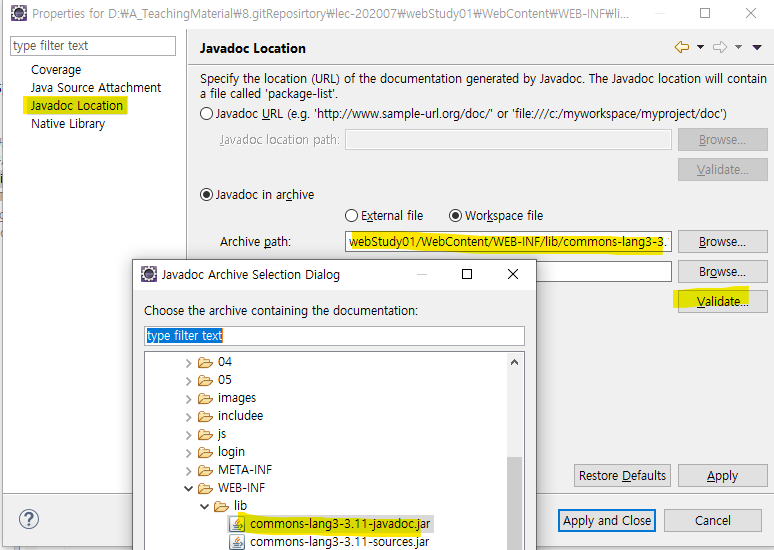Collapse the WEB-INF folder node
The image size is (774, 550).
pyautogui.click(x=188, y=489)
